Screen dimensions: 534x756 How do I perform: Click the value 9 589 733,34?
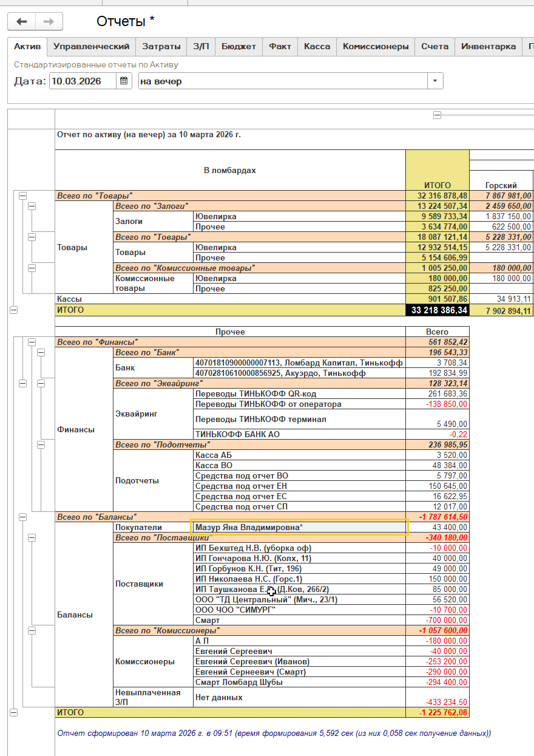click(x=438, y=216)
